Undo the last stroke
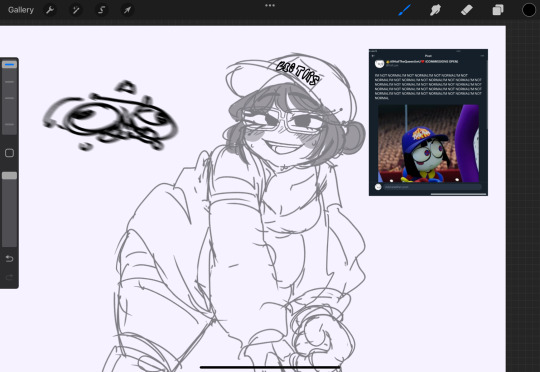The width and height of the screenshot is (540, 372). click(x=9, y=258)
